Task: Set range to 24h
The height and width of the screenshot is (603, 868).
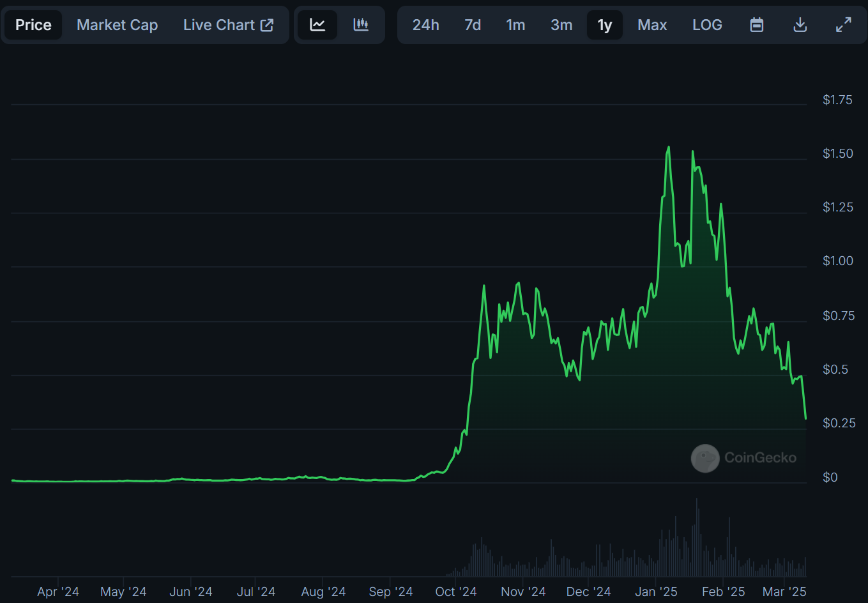Action: (x=425, y=25)
